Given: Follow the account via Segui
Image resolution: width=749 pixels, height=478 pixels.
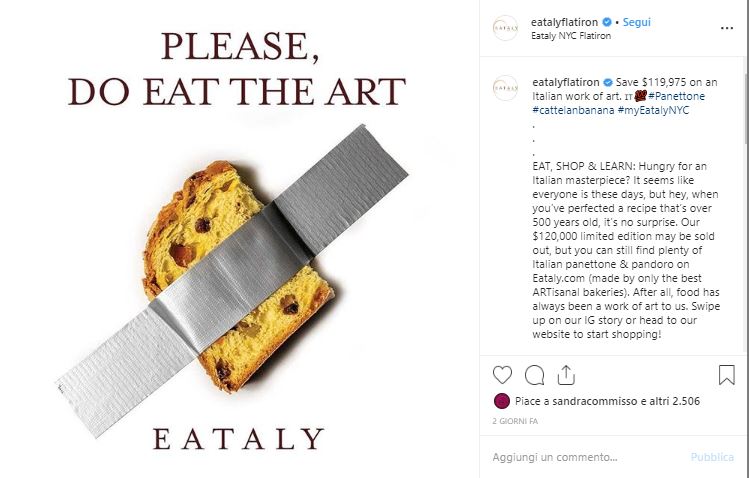Looking at the screenshot, I should pos(636,22).
